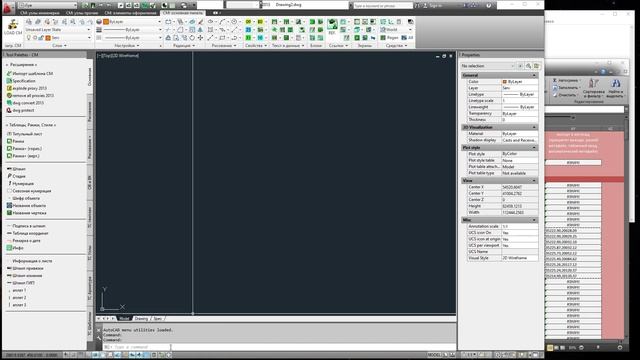Collapse the Misc properties section
Screen dimensions: 640x360
[x=534, y=220]
